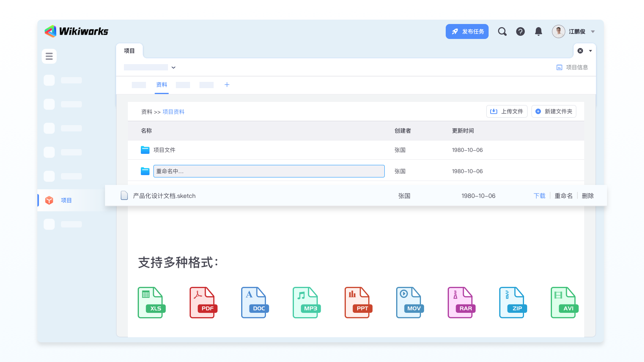Click the MP3 file format icon
Viewport: 644px width, 362px height.
pyautogui.click(x=306, y=302)
